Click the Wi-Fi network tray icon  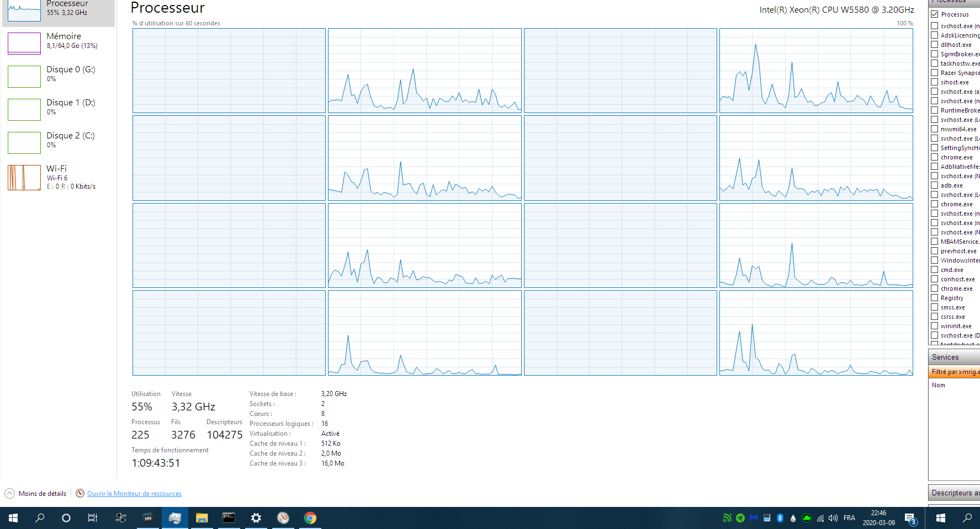(820, 519)
